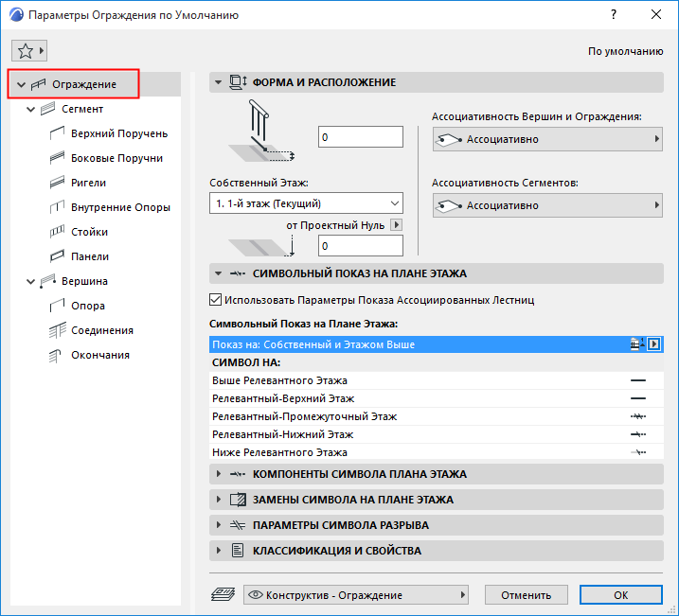Open the Конструктив - Ограждение layer dropdown
Image resolution: width=679 pixels, height=616 pixels.
[x=356, y=595]
